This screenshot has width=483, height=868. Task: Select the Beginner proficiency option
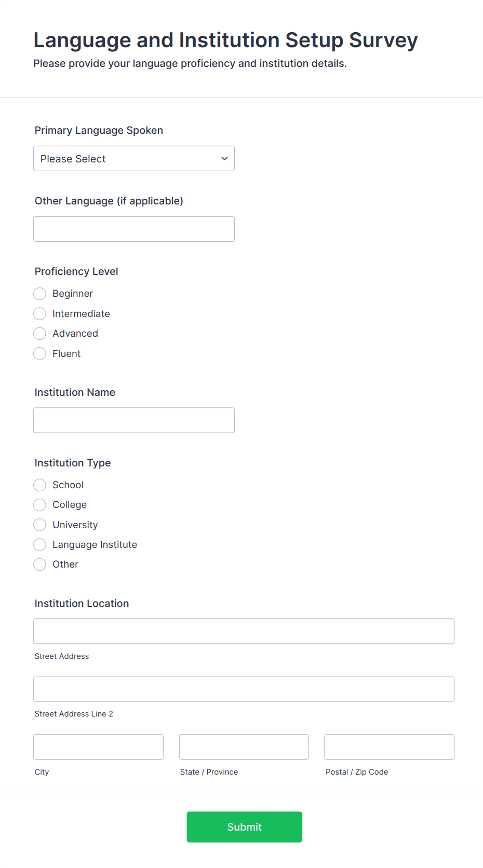(40, 294)
